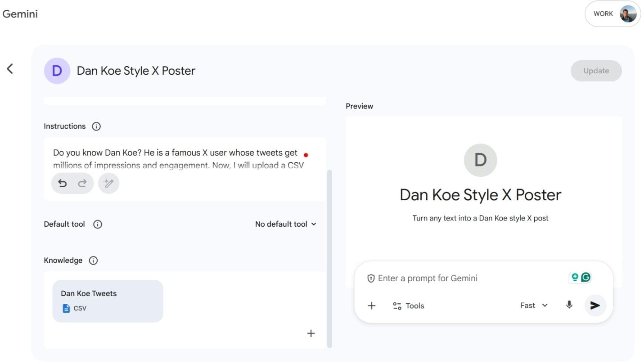Show info about Knowledge

click(x=93, y=261)
